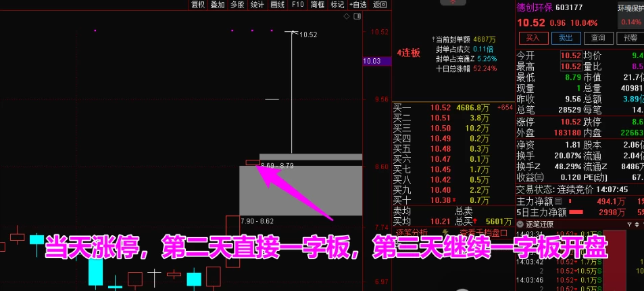This screenshot has width=644, height=291.
Task: Click the 总笔 28529 value
Action: 570,110
